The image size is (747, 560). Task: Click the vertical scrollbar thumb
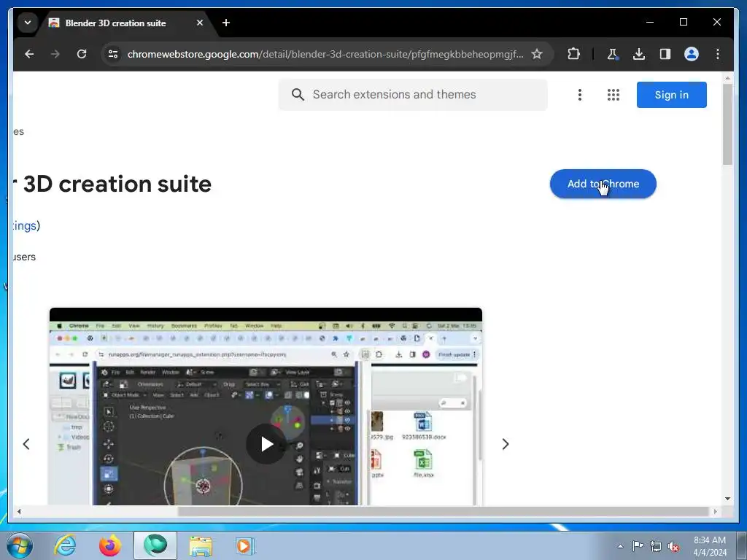[x=727, y=125]
